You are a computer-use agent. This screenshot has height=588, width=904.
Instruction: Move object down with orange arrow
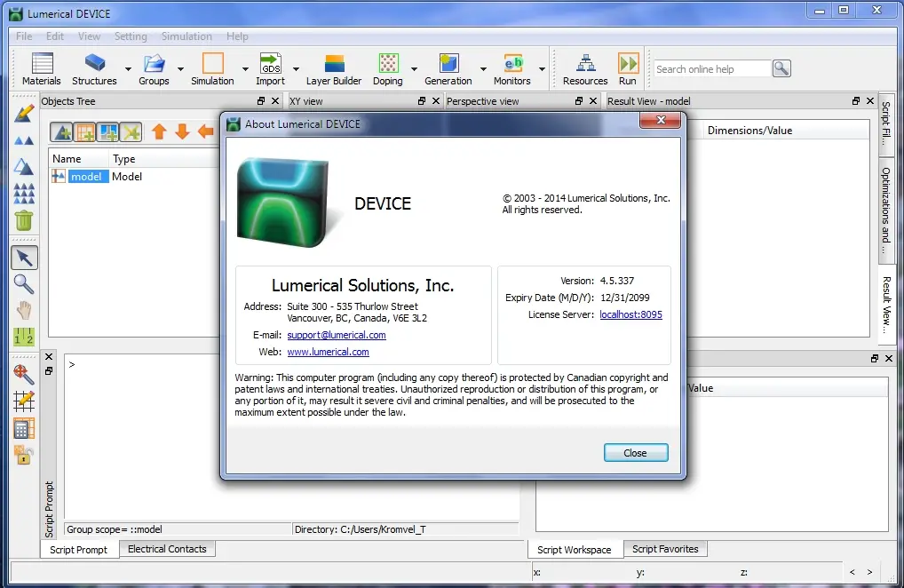182,132
